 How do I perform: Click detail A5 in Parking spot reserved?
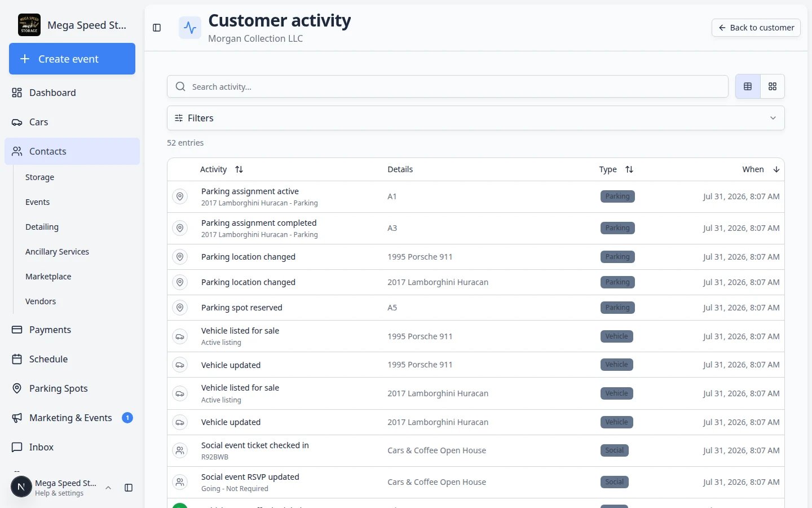(x=392, y=308)
